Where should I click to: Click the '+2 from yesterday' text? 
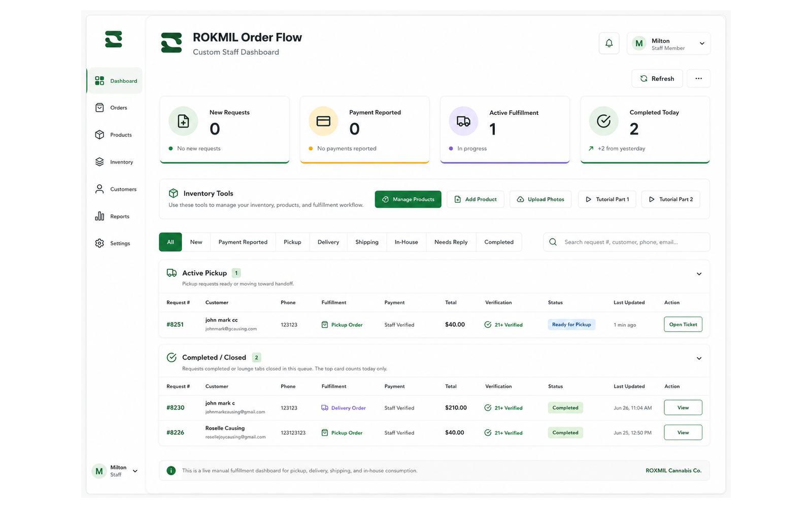click(622, 148)
